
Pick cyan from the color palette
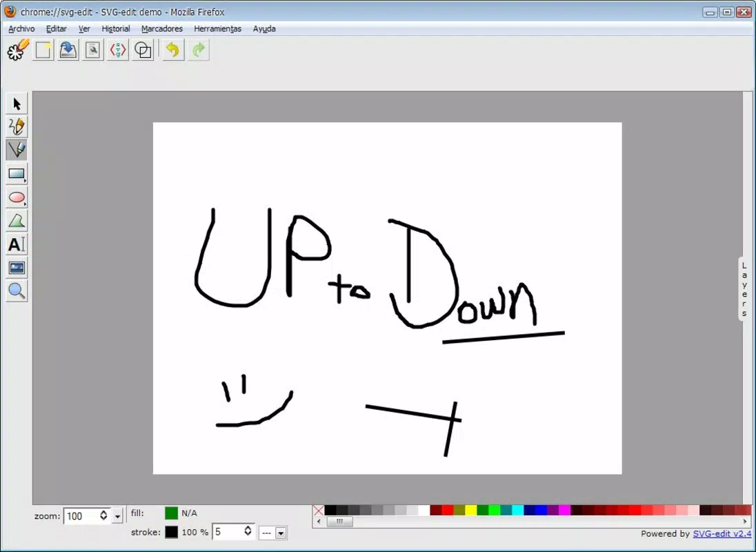517,511
